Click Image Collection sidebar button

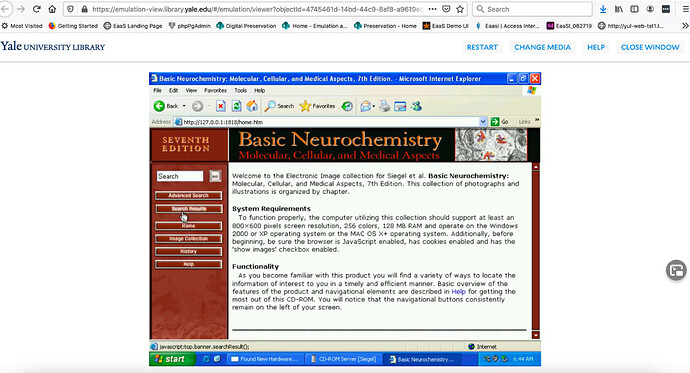[x=188, y=238]
